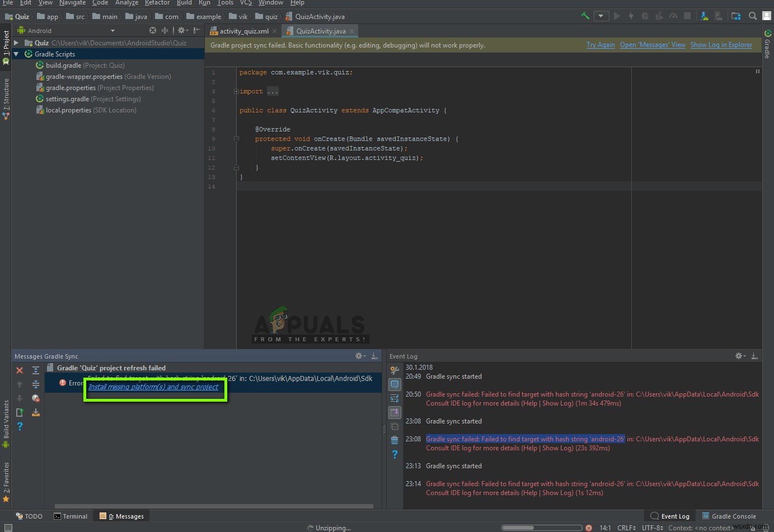
Task: Select the help question mark in Messages panel
Action: (20, 426)
